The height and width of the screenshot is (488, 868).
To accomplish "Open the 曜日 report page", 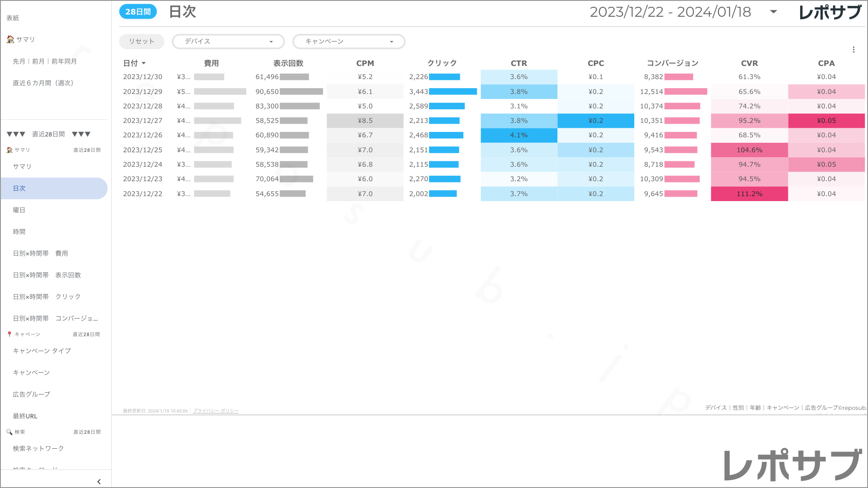I will 19,210.
